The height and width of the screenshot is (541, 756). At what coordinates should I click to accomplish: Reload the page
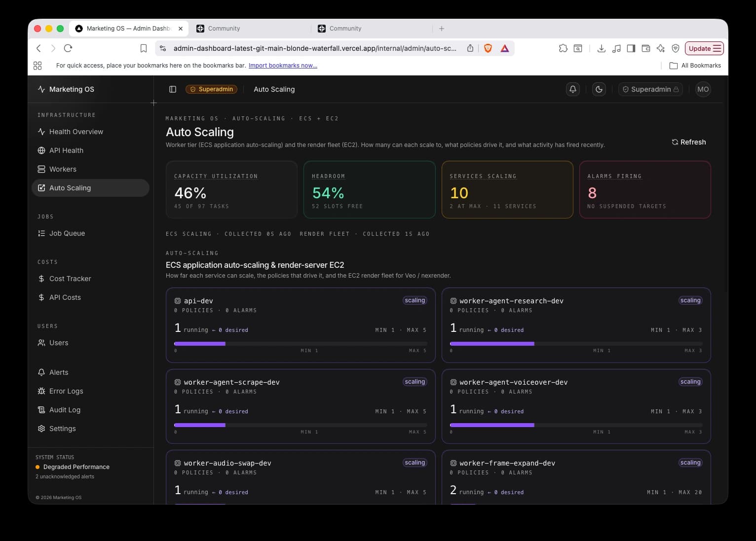(68, 48)
